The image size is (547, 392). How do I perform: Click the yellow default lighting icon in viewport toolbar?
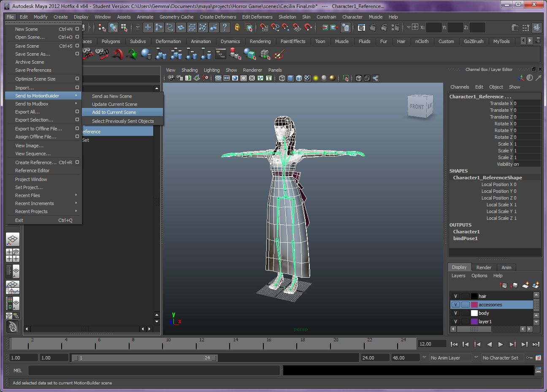point(315,78)
